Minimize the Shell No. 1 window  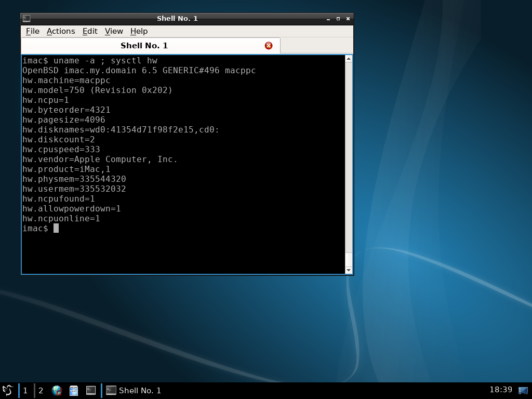click(328, 19)
